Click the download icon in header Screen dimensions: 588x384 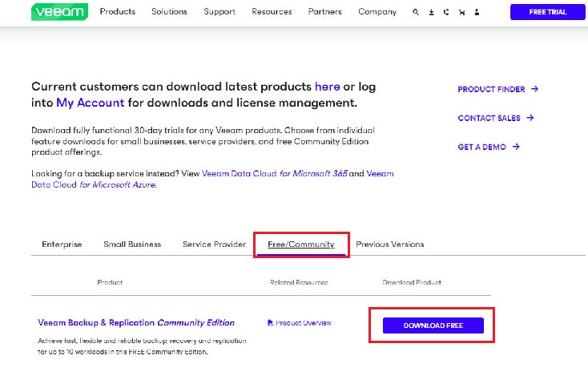pos(431,12)
